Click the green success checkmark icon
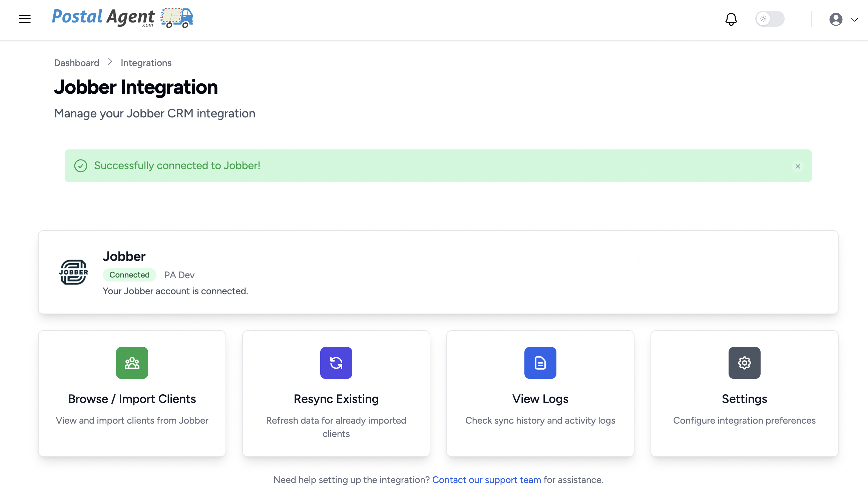 81,166
